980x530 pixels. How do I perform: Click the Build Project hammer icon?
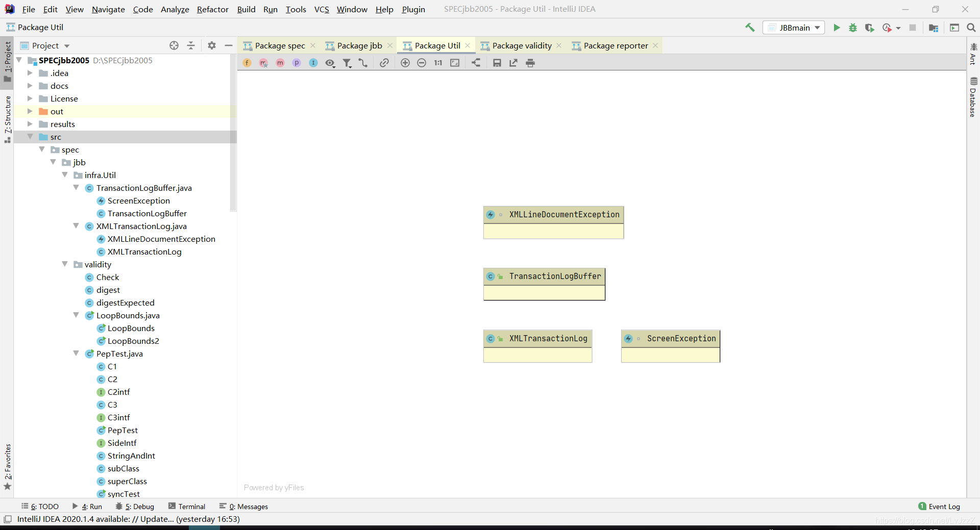point(750,28)
